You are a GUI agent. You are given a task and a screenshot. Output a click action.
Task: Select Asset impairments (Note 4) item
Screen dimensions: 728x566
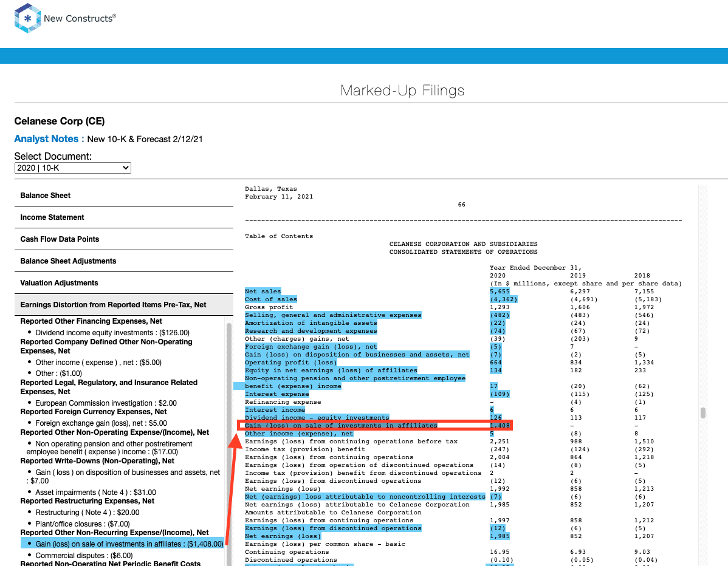point(95,493)
